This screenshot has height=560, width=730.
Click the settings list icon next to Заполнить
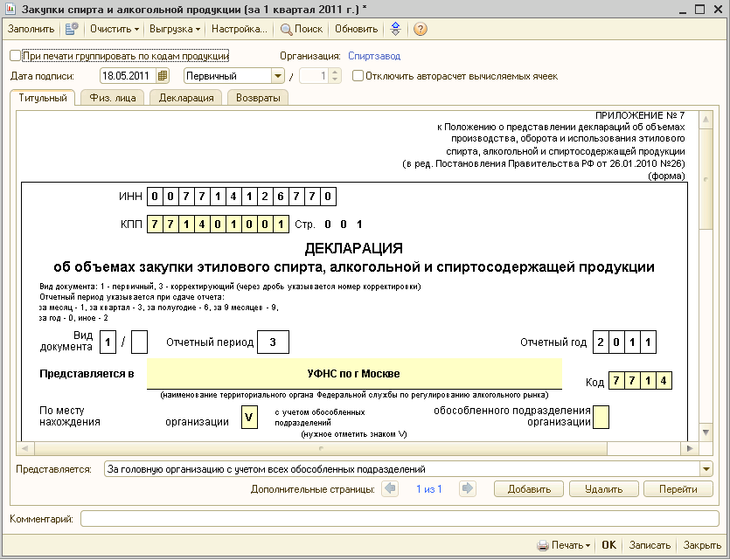click(72, 29)
